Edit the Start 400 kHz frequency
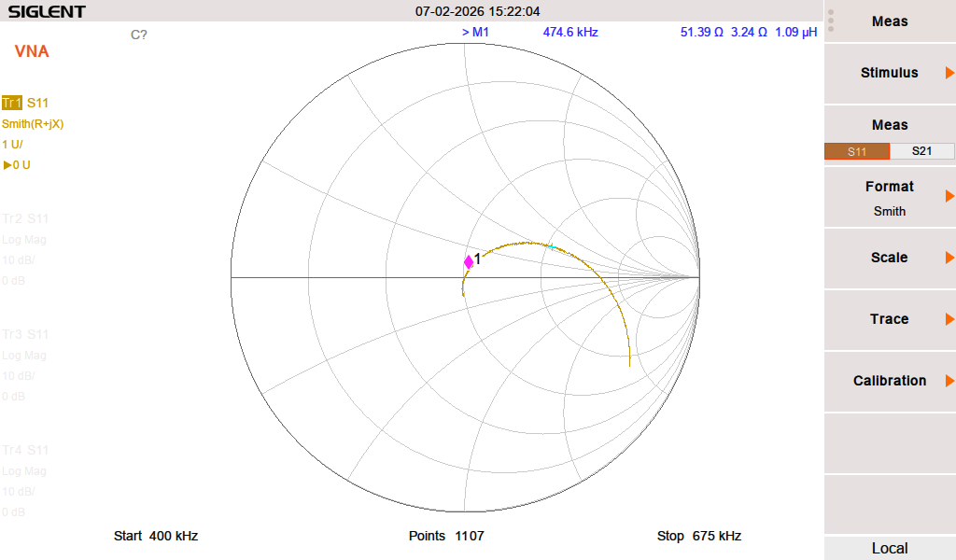This screenshot has width=956, height=560. 156,536
